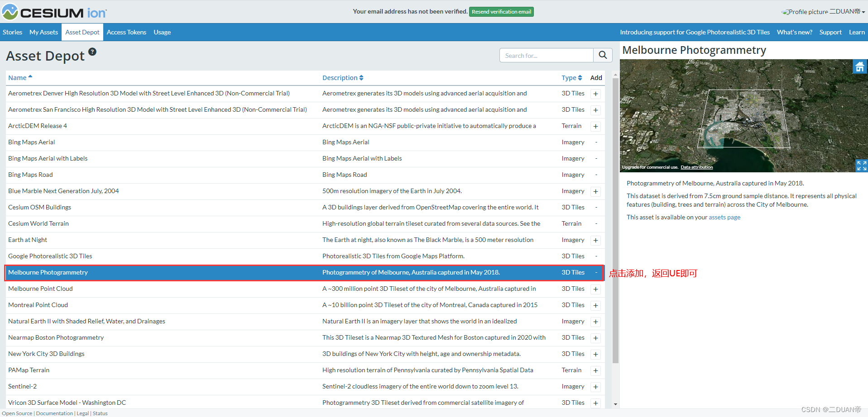Screen dimensions: 868x417
Task: Select the Google Photorealistic 3D Tiles row
Action: point(305,256)
